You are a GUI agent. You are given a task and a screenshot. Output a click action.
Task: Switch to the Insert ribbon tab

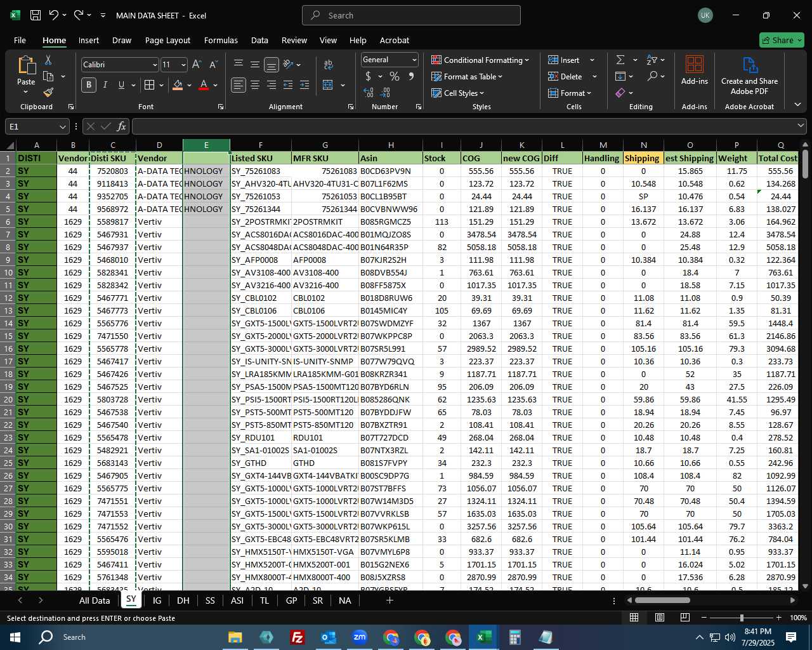pos(89,40)
